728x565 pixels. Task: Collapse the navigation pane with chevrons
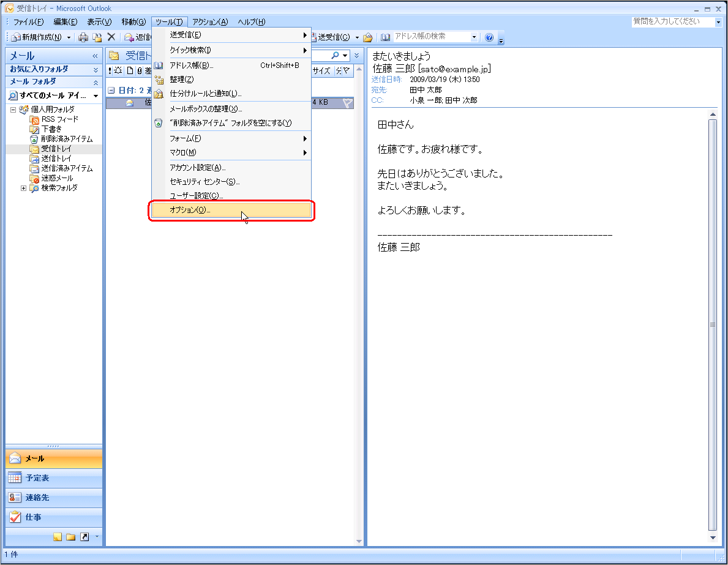click(95, 56)
